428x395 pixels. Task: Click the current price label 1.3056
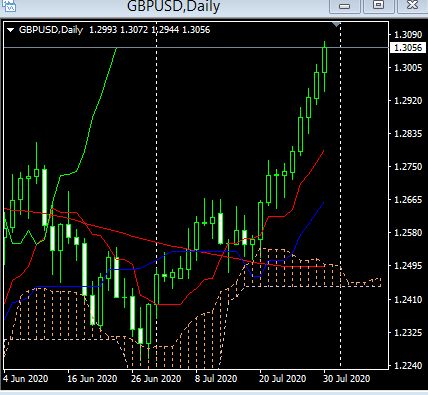tap(408, 48)
